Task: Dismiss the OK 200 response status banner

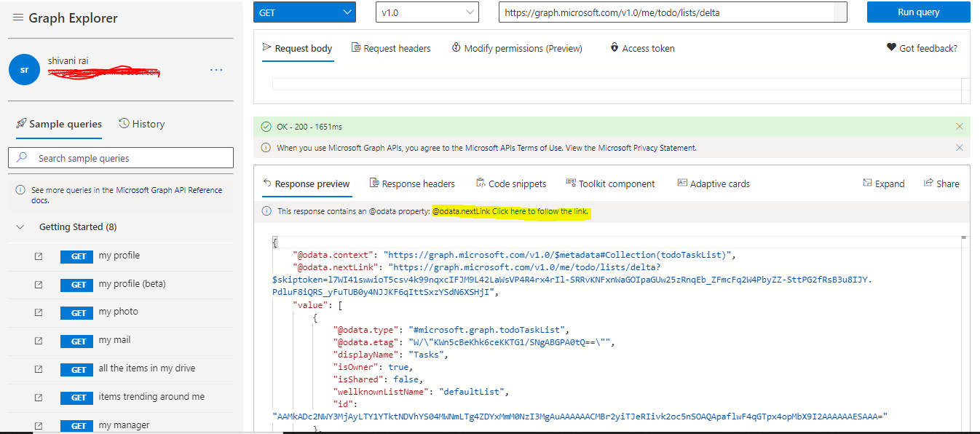Action: 960,125
